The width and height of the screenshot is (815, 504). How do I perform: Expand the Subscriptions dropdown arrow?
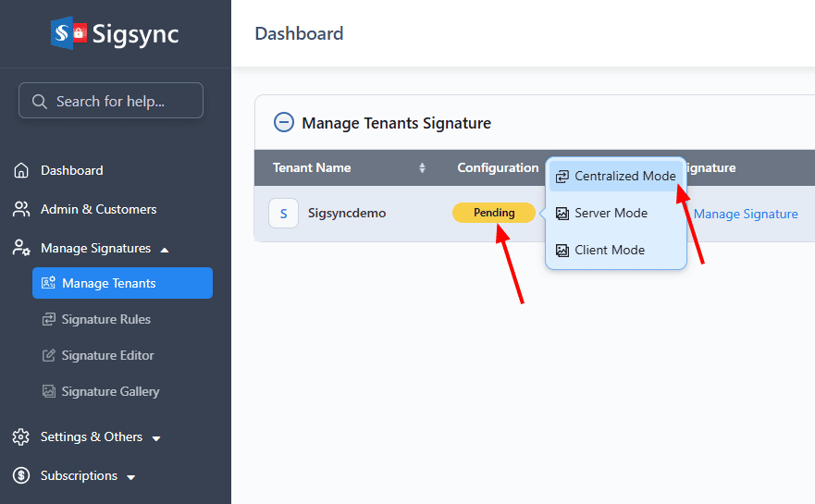130,477
